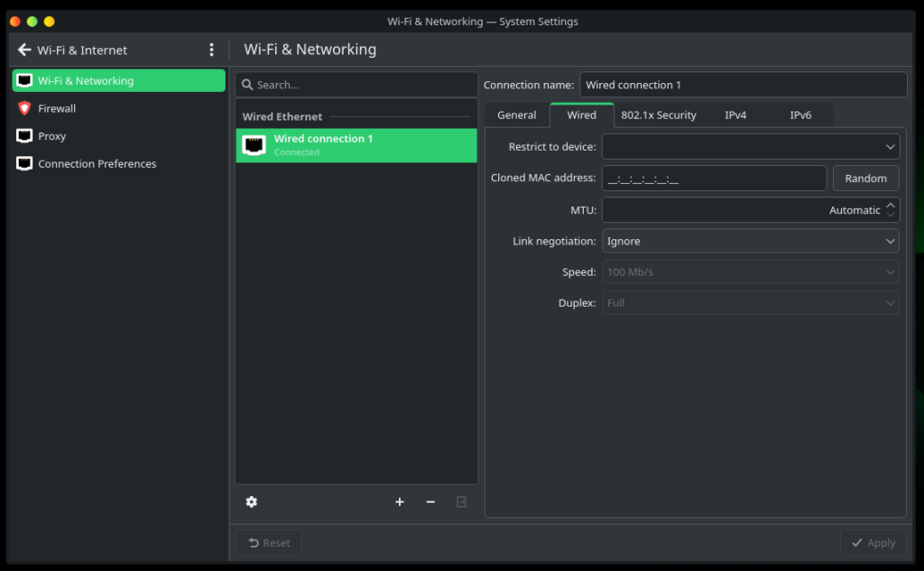Click the export connection icon
The image size is (924, 571).
461,502
